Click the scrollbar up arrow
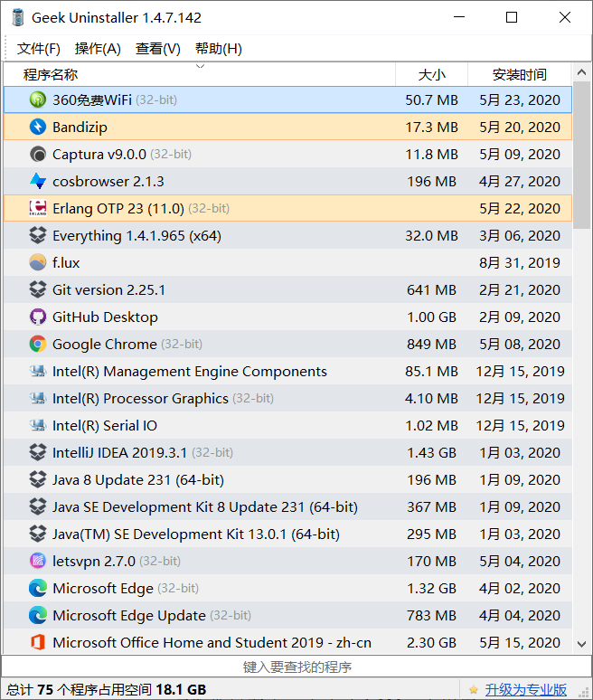Image resolution: width=593 pixels, height=700 pixels. pyautogui.click(x=581, y=71)
